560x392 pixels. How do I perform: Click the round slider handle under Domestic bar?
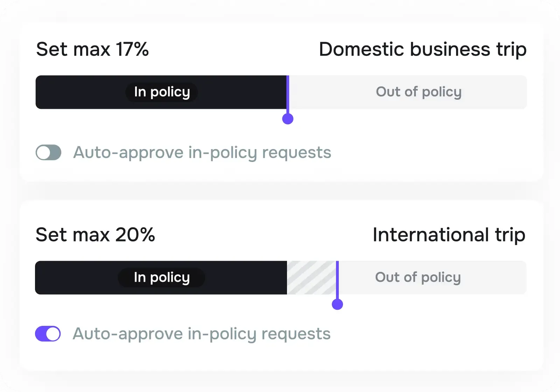288,119
